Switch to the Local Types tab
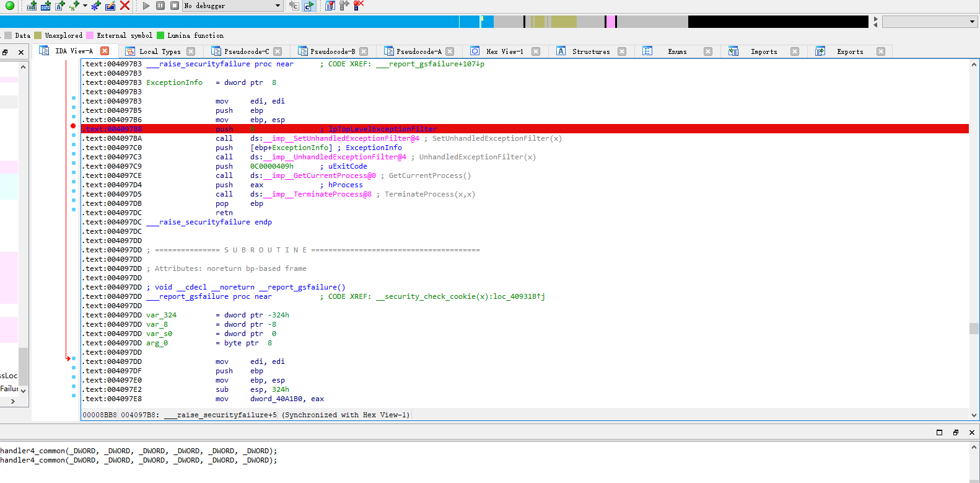The image size is (980, 483). tap(160, 51)
